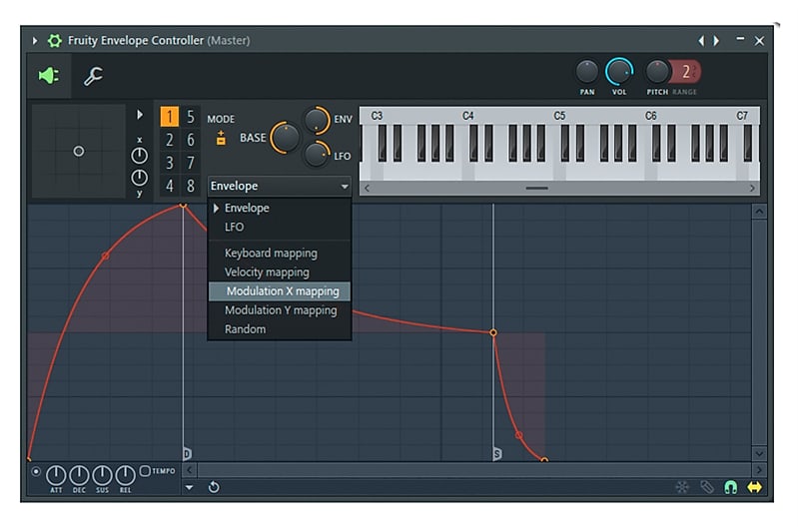798x532 pixels.
Task: Click the tag-shaped step icon
Action: pos(706,487)
